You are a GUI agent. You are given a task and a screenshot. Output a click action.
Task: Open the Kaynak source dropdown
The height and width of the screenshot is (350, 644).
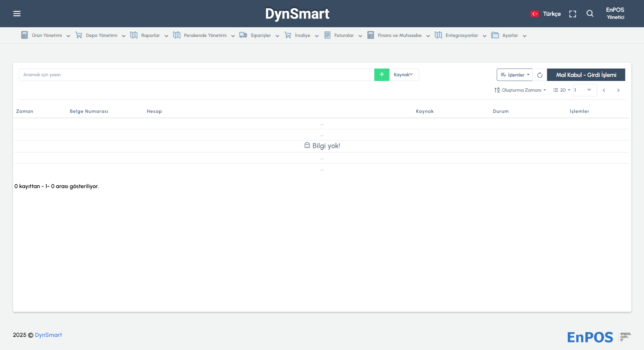tap(404, 75)
